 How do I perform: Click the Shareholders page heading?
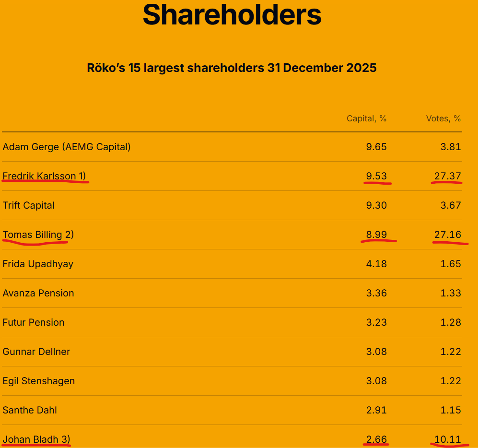pyautogui.click(x=232, y=15)
